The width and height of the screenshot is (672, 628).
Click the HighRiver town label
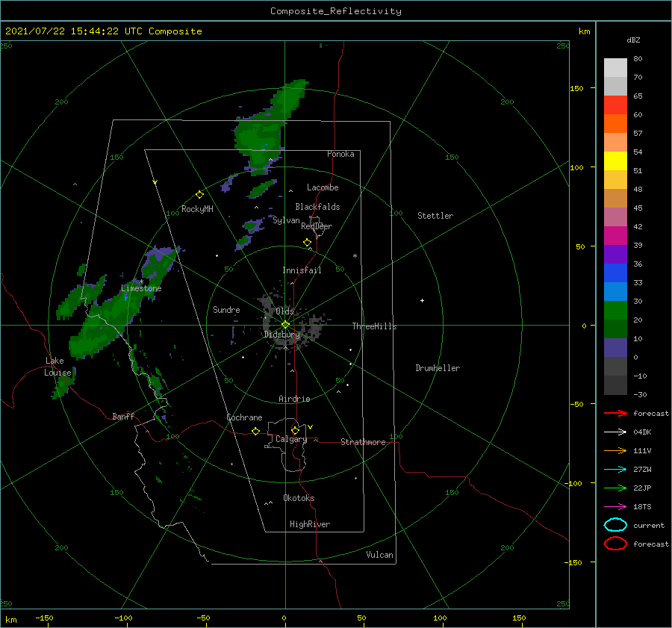coord(310,524)
